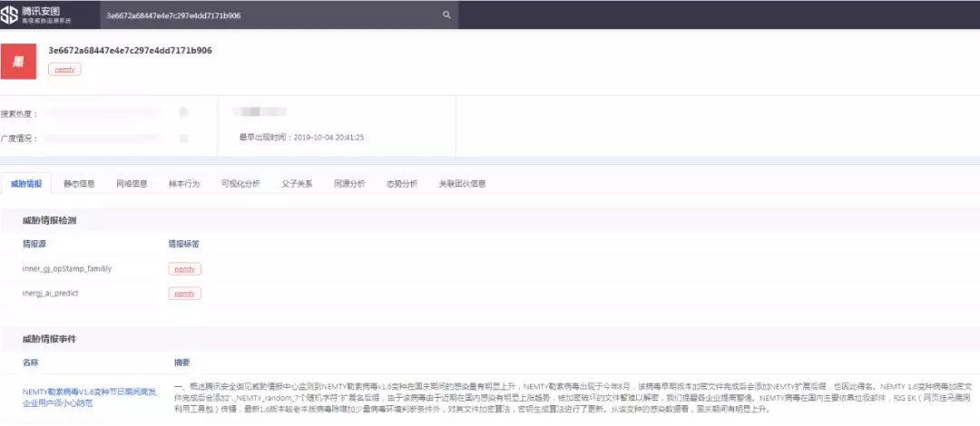Open the NEMTY勒索病毒V1.6 event link
Viewport: 980px width, 426px height.
coord(89,396)
